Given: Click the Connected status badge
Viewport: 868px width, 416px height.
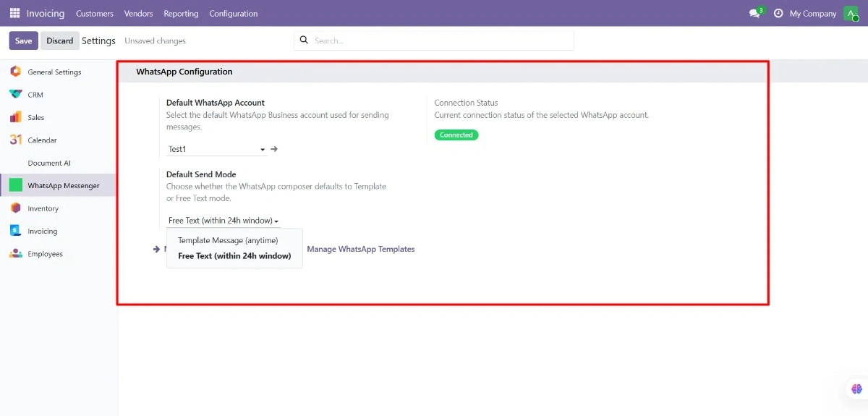Looking at the screenshot, I should 456,135.
